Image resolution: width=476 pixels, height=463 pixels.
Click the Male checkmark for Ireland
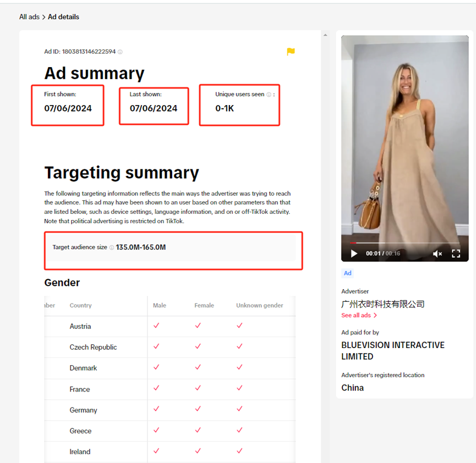pos(156,451)
